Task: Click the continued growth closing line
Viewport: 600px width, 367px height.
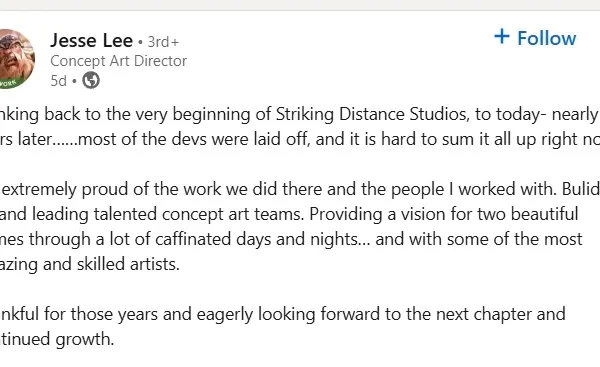Action: click(57, 339)
